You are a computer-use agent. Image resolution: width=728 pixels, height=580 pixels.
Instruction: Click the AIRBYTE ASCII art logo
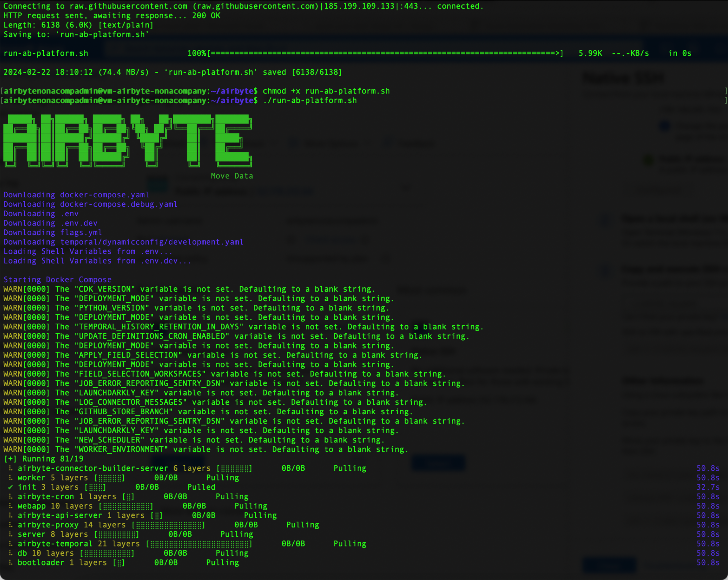point(127,140)
